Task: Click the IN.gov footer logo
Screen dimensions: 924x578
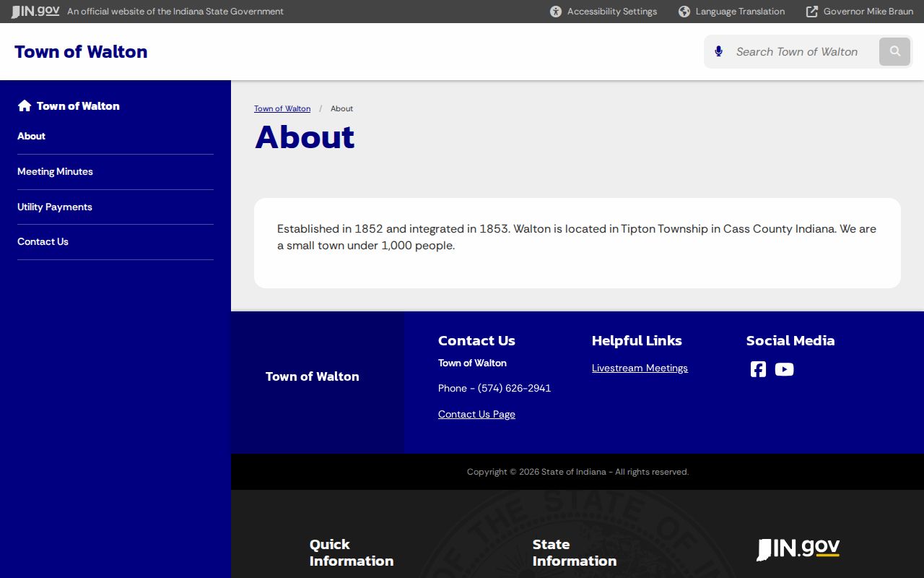Action: coord(798,549)
